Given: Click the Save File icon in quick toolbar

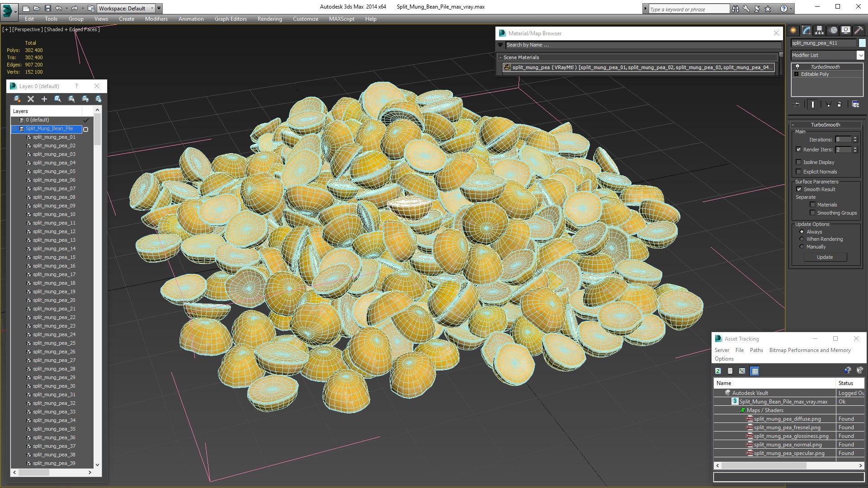Looking at the screenshot, I should pos(47,8).
